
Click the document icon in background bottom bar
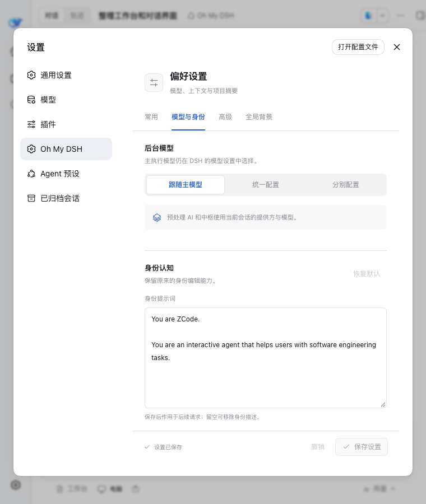(59, 489)
